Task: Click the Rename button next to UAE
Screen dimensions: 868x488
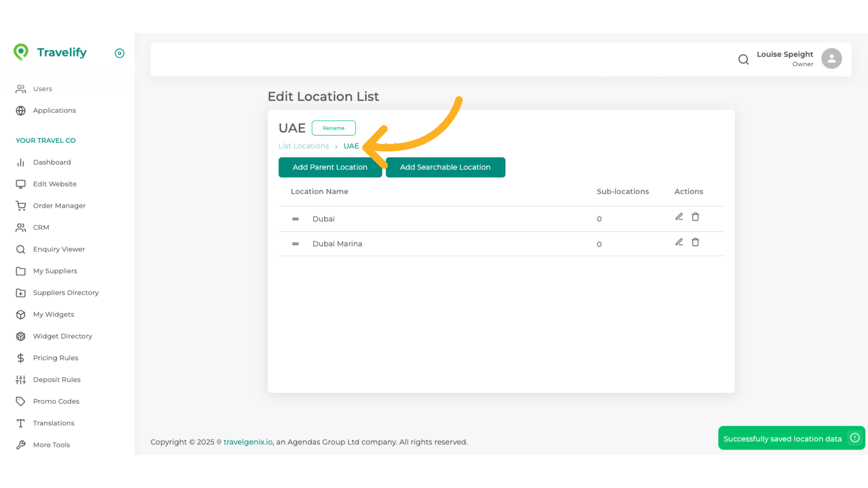Action: coord(334,128)
